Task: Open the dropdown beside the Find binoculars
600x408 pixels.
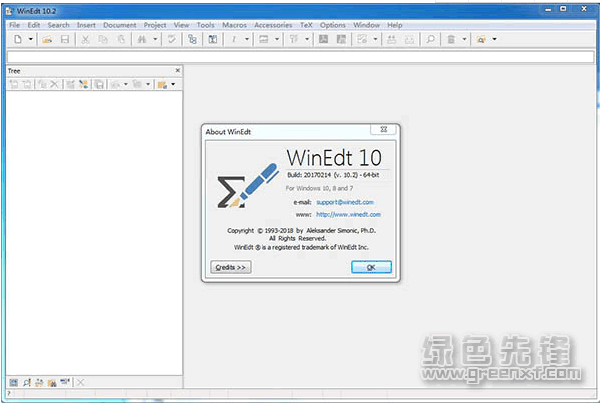Action: point(155,39)
